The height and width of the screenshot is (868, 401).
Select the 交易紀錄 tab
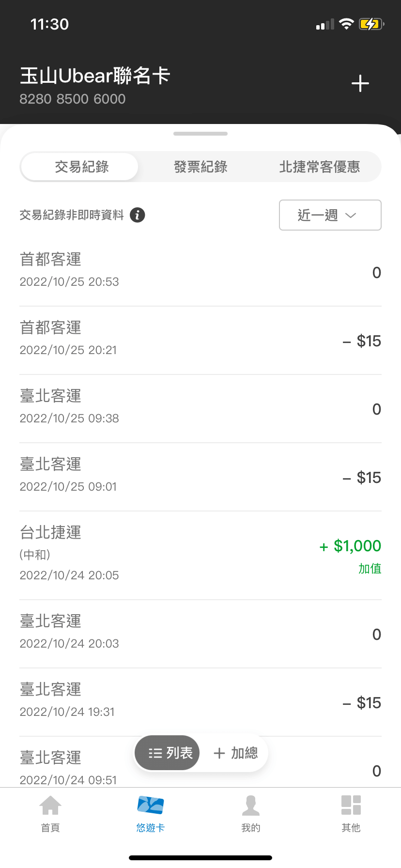pyautogui.click(x=81, y=167)
